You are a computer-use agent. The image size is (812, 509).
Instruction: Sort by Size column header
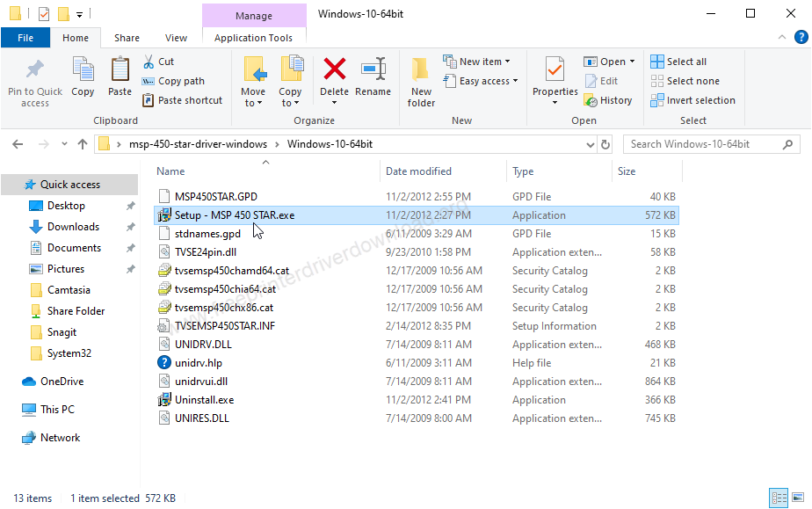(x=627, y=171)
